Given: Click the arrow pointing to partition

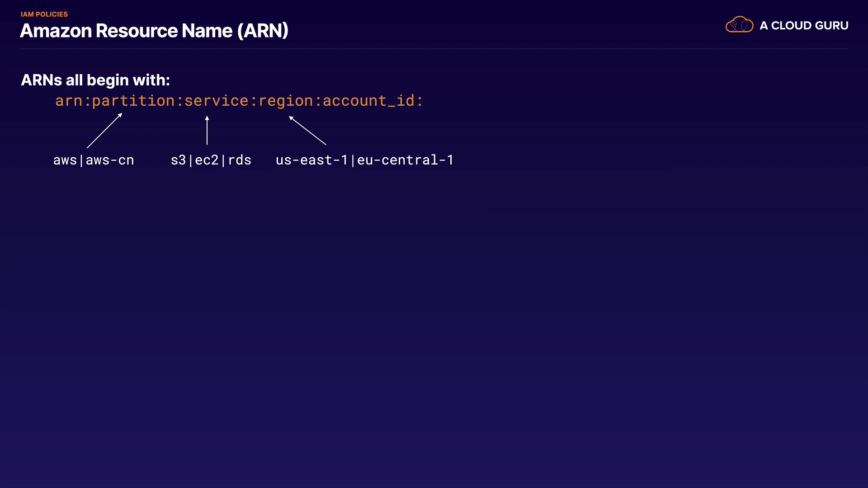Looking at the screenshot, I should point(104,131).
